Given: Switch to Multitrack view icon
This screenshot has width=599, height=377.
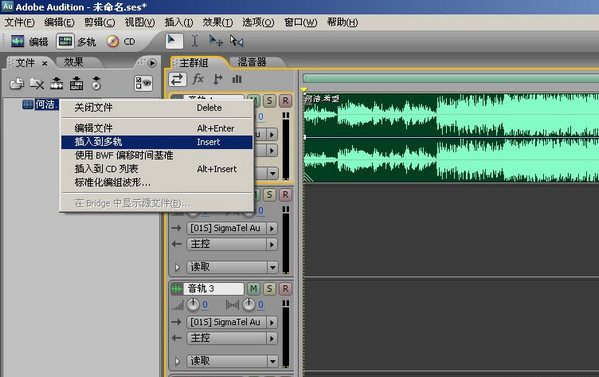Looking at the screenshot, I should (x=65, y=41).
